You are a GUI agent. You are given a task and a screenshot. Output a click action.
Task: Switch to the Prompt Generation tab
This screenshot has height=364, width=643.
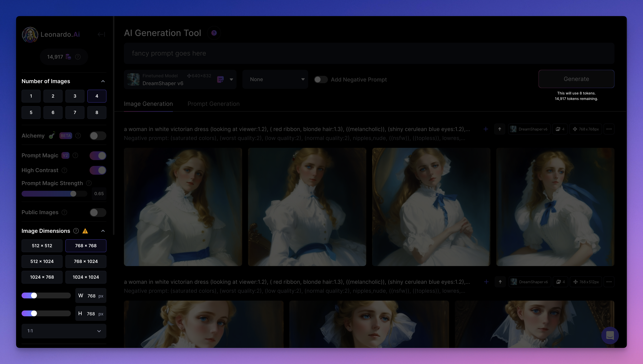[213, 104]
